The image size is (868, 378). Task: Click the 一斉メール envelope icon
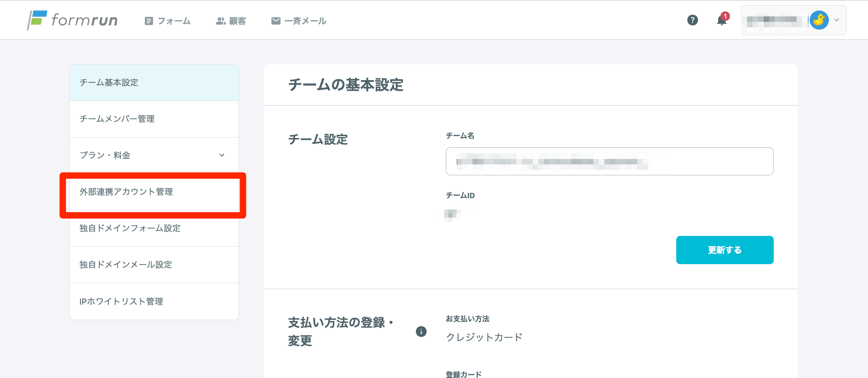(276, 21)
